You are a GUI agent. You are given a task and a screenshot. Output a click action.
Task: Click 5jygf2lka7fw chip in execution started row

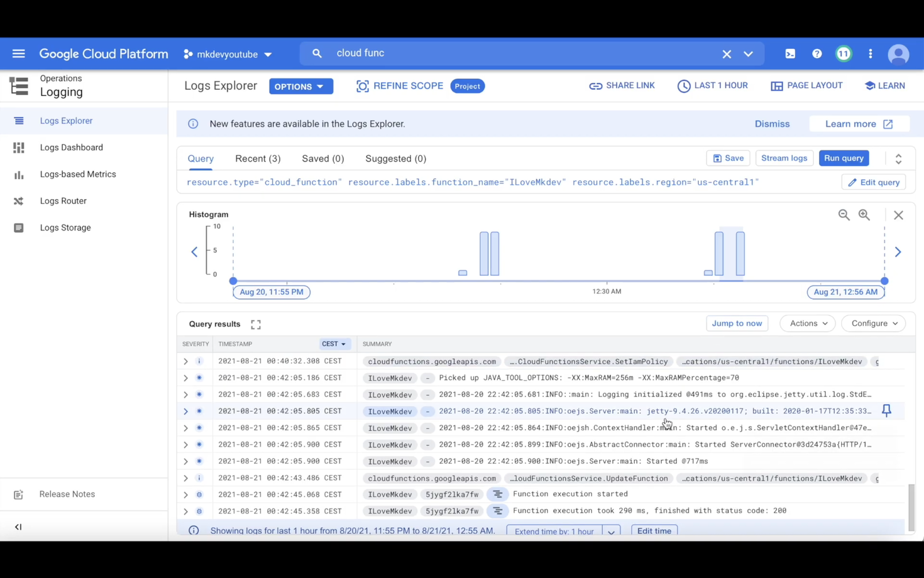pyautogui.click(x=452, y=494)
